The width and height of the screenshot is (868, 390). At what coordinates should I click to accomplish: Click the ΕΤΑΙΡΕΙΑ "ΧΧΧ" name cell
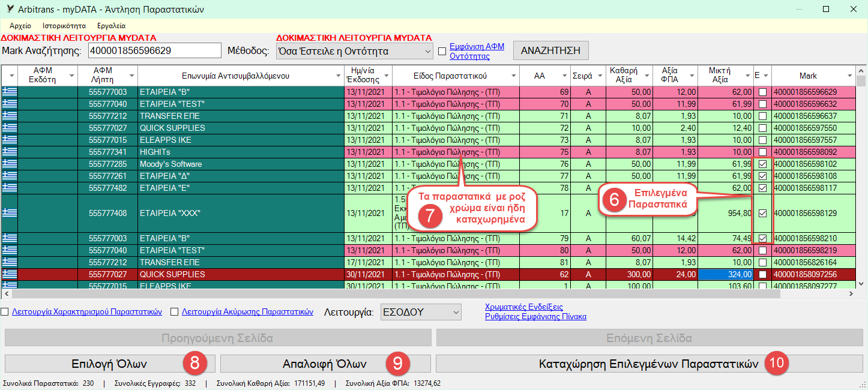(241, 213)
